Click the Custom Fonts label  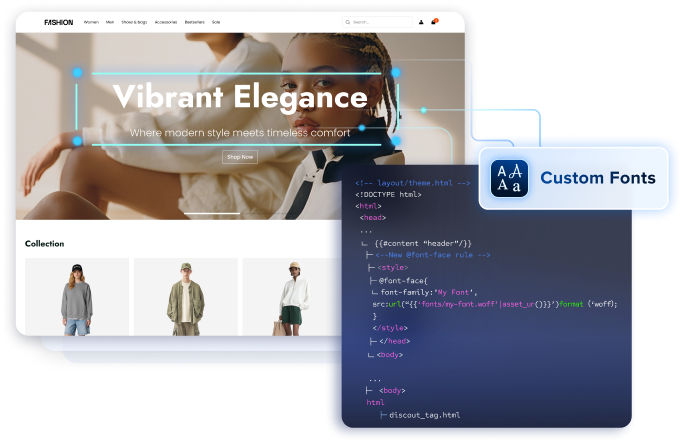point(597,178)
